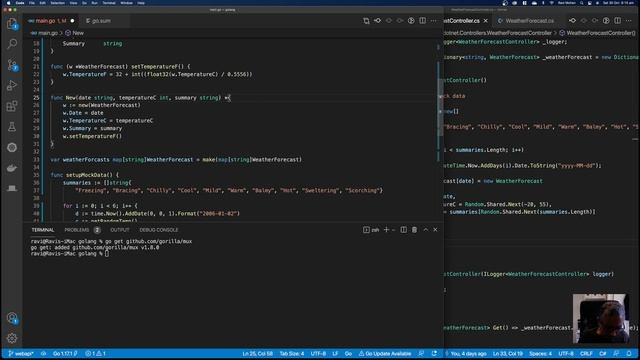
Task: Open the Apple menu
Action: click(8, 3)
